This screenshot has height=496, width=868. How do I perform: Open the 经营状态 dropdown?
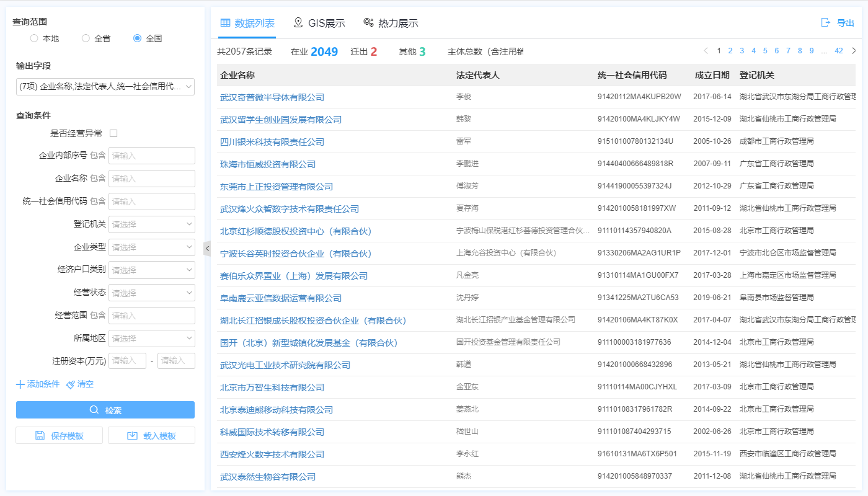pos(151,292)
